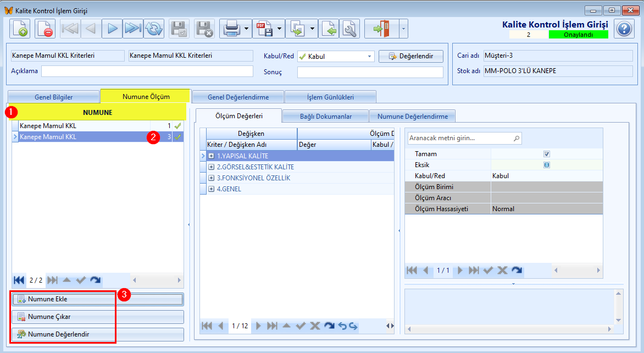Image resolution: width=644 pixels, height=353 pixels.
Task: Switch to the Genel Bilgiler tab
Action: [x=53, y=97]
